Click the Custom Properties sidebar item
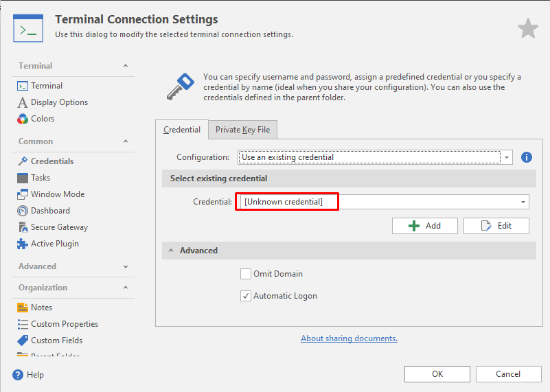Screen dimensions: 550x392 [x=64, y=324]
